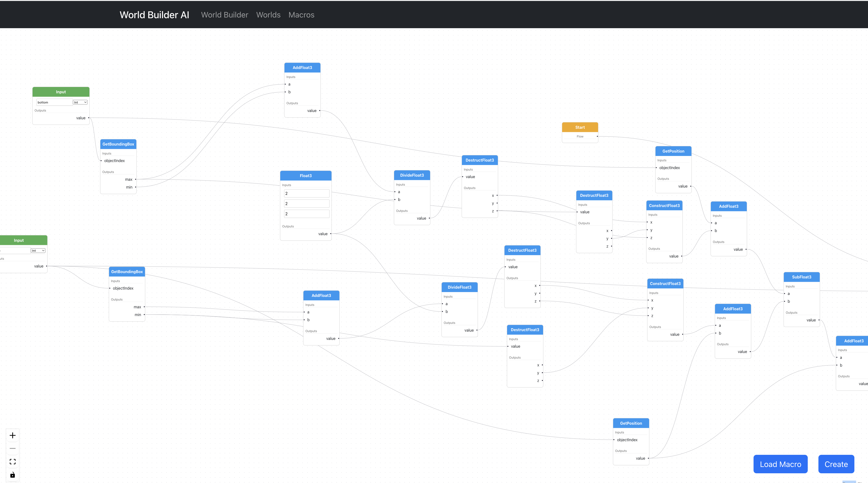Click the zoom in plus control
This screenshot has width=868, height=483.
tap(12, 435)
